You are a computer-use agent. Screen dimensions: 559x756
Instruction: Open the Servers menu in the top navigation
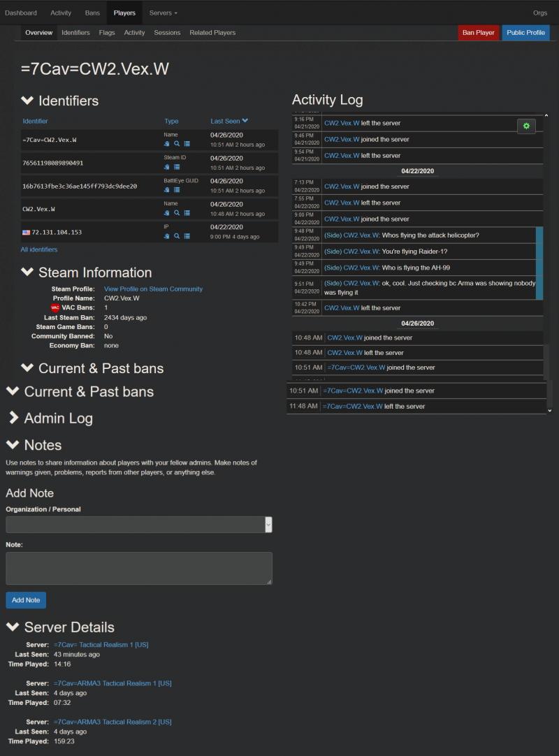[x=163, y=13]
